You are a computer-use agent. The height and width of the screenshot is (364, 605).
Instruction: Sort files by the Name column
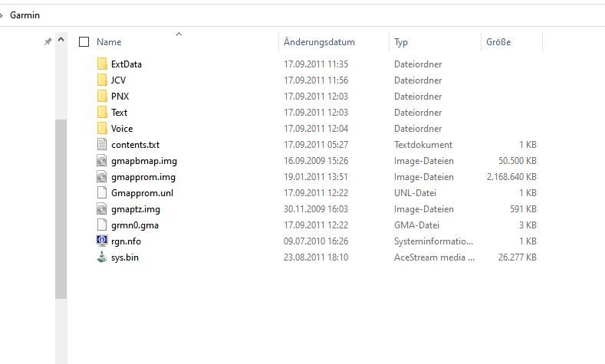click(x=109, y=42)
